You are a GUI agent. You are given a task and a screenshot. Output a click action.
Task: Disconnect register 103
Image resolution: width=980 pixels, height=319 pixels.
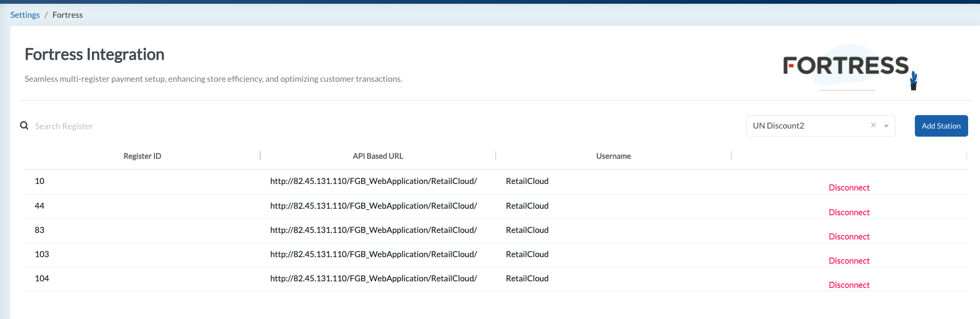[849, 261]
